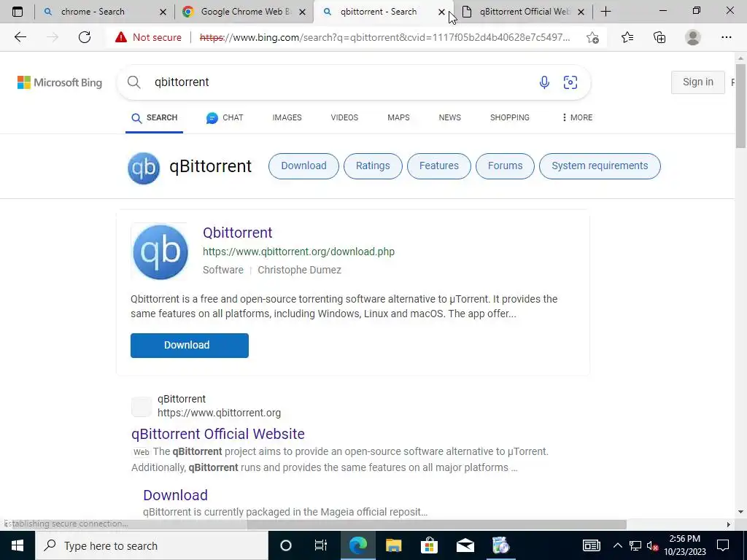
Task: Open the Qbittorrent title link
Action: coord(237,233)
